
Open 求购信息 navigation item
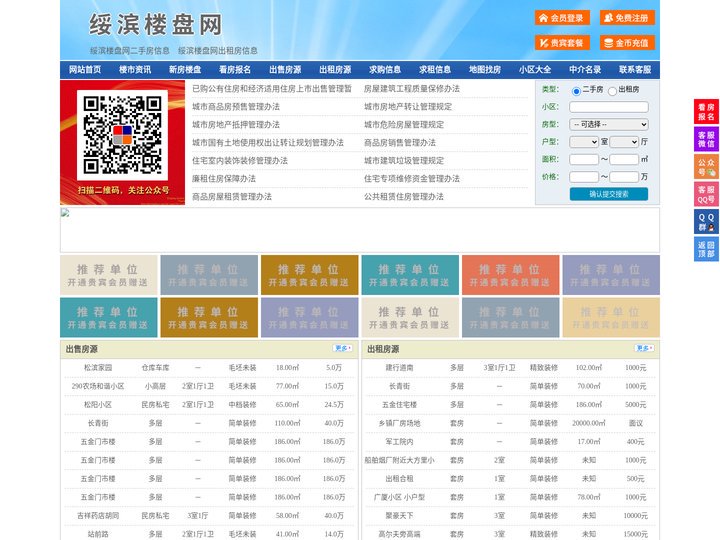coord(385,70)
